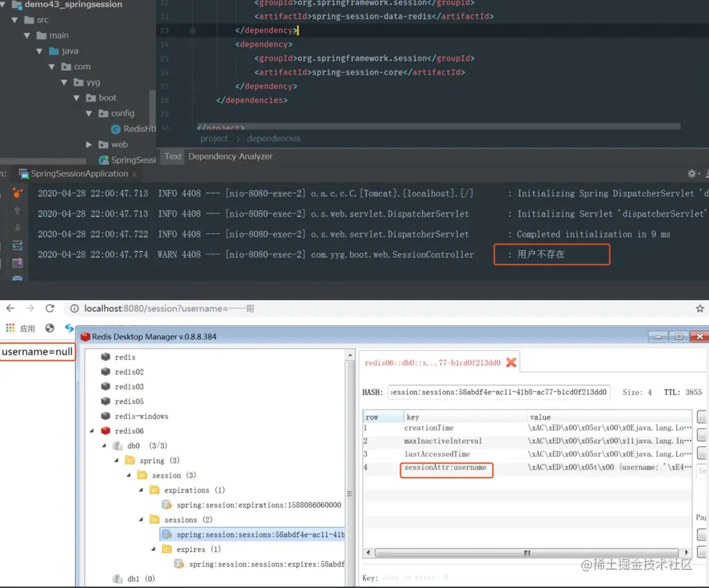Image resolution: width=709 pixels, height=588 pixels.
Task: Select the spring (3) namespace folder
Action: (x=159, y=461)
